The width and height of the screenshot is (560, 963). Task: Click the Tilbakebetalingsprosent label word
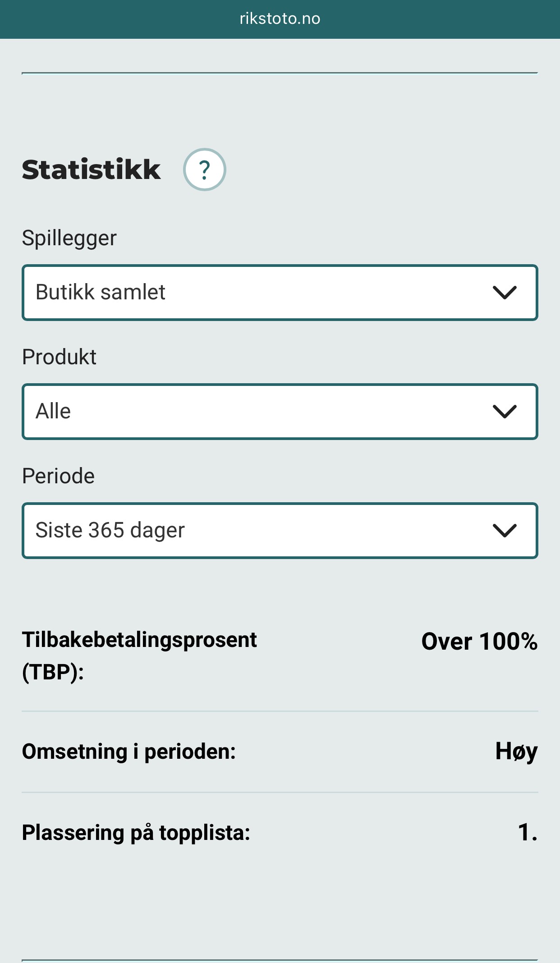click(139, 640)
